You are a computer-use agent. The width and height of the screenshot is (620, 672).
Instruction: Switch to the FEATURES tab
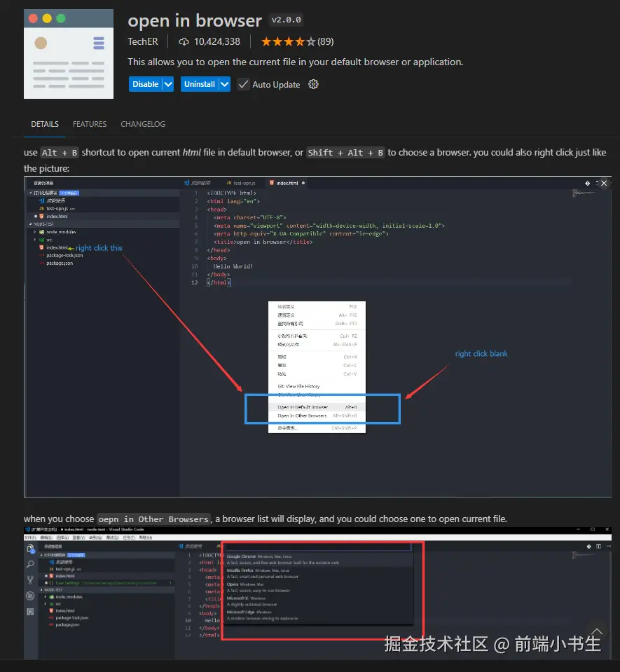point(89,124)
